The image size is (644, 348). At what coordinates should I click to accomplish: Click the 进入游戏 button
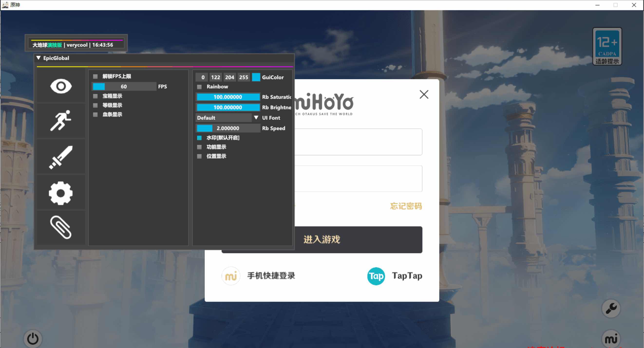click(x=322, y=239)
